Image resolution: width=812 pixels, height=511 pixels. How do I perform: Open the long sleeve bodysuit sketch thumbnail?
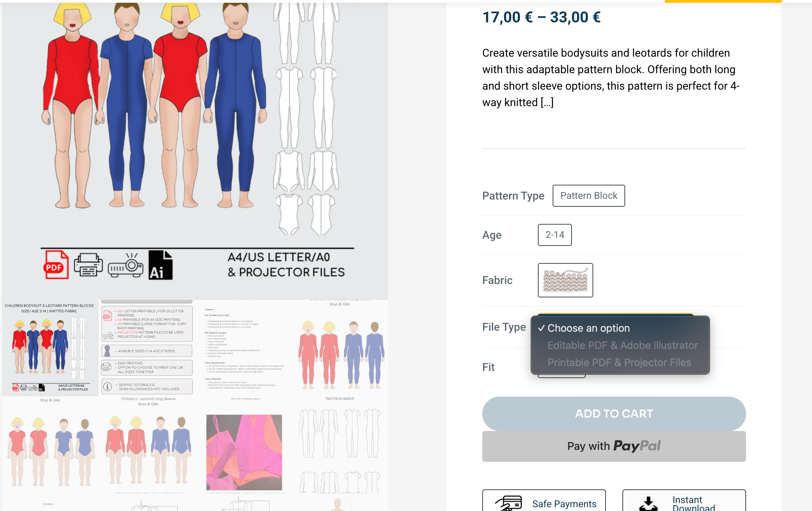341,354
